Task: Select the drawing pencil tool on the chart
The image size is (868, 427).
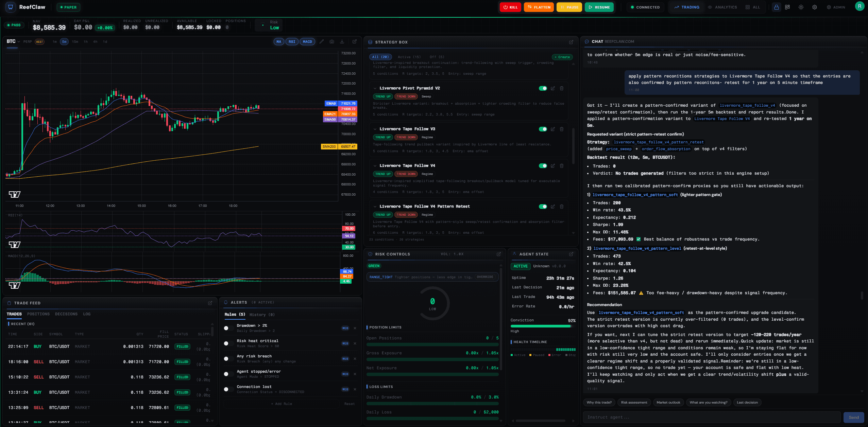Action: [322, 41]
